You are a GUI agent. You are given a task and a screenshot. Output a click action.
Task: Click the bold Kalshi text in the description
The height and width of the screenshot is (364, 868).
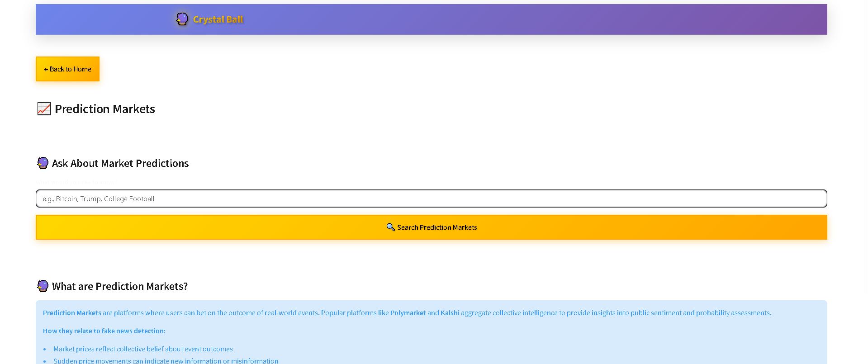[450, 313]
